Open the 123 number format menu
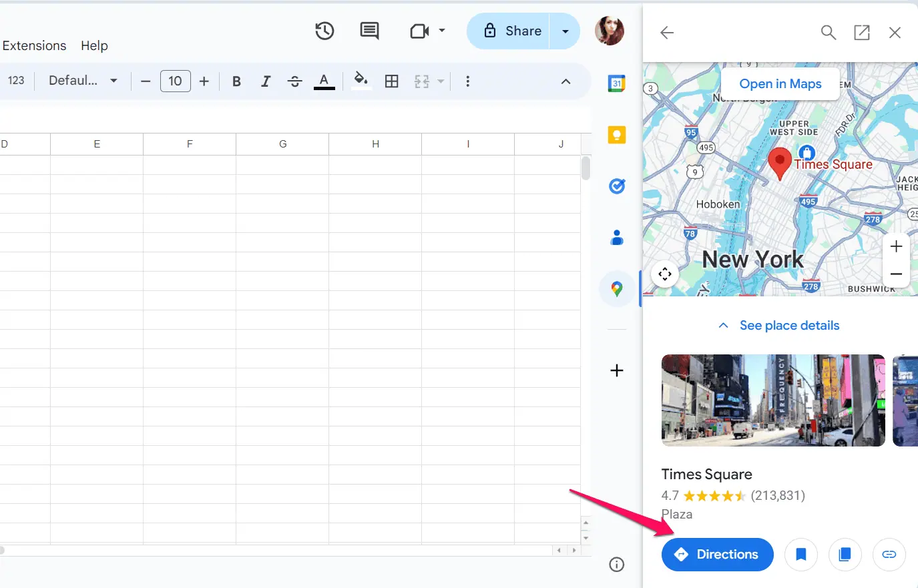The image size is (918, 588). tap(16, 81)
